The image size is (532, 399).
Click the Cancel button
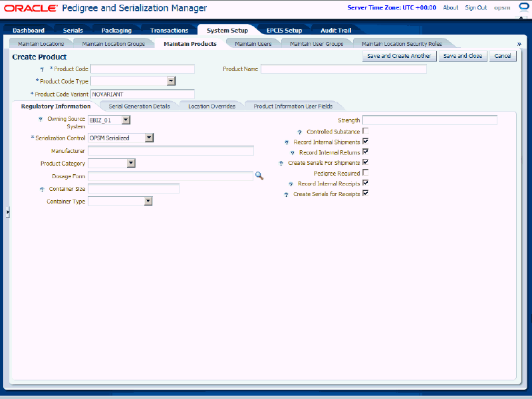[x=503, y=56]
